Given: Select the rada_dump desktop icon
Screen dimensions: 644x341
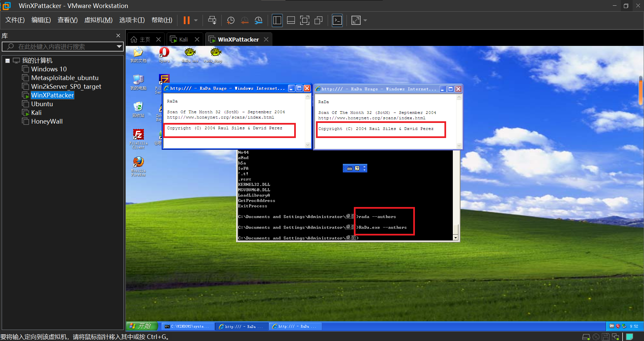Looking at the screenshot, I should 215,55.
